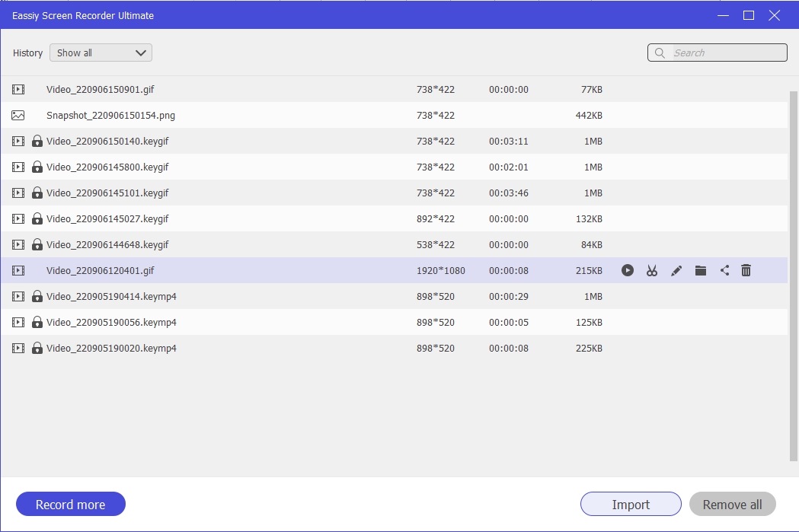Click the 00:00:05 duration value
The width and height of the screenshot is (799, 532).
[x=509, y=323]
